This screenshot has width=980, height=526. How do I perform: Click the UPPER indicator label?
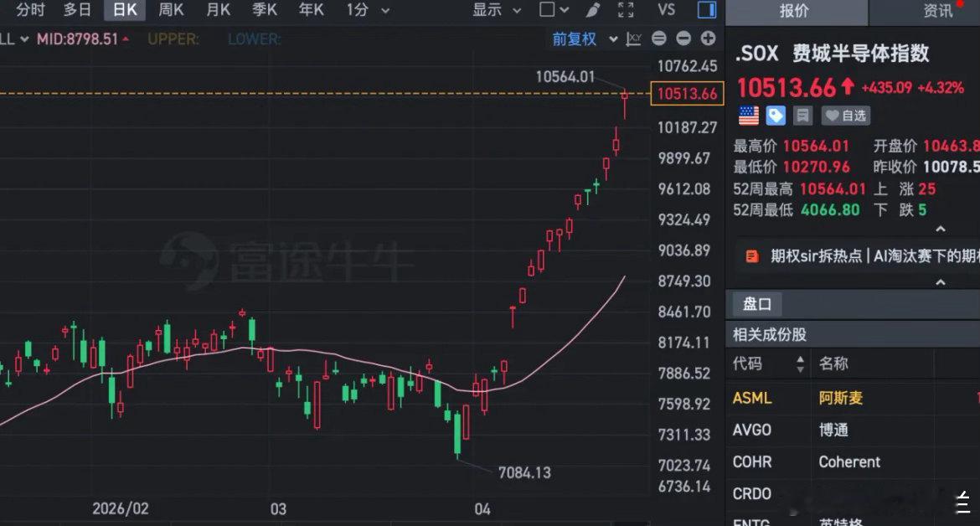pos(173,39)
